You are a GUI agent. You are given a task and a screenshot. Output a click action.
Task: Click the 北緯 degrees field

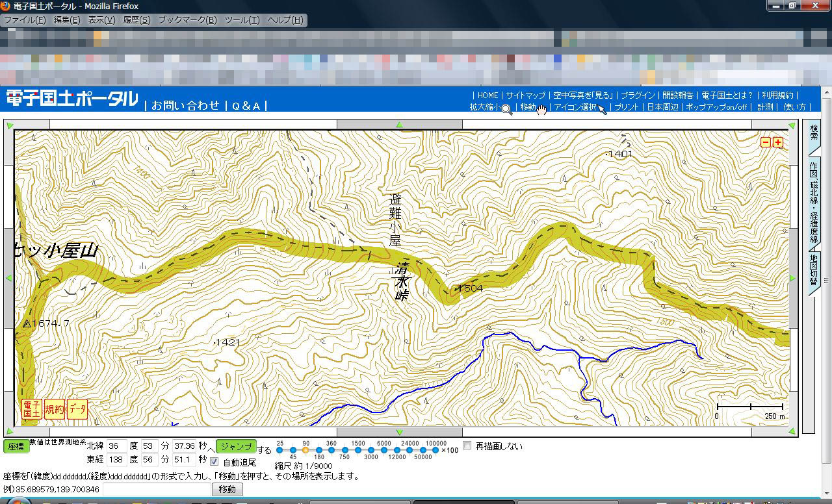(x=117, y=446)
